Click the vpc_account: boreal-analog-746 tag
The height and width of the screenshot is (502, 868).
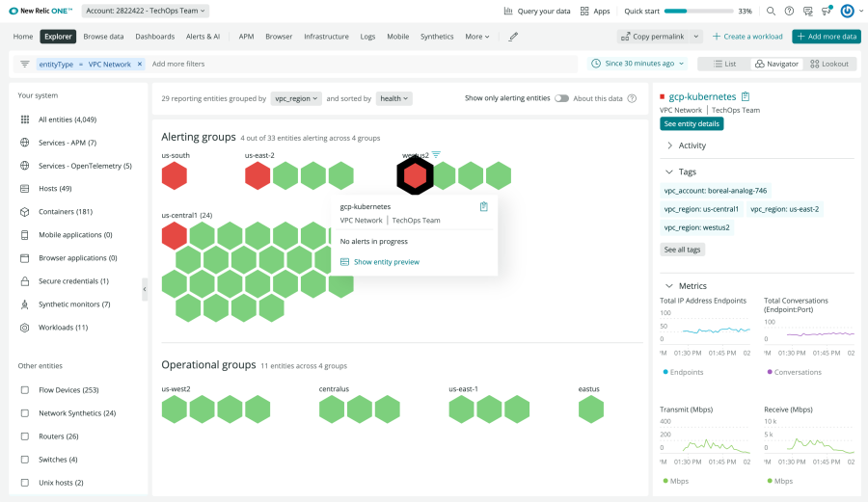pos(716,191)
